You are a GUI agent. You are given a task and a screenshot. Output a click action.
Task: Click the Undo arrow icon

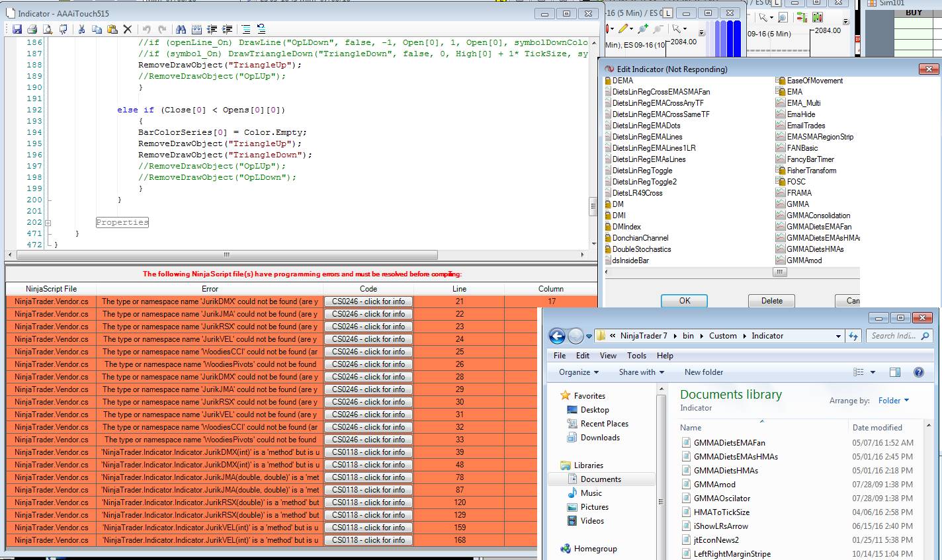pos(146,29)
